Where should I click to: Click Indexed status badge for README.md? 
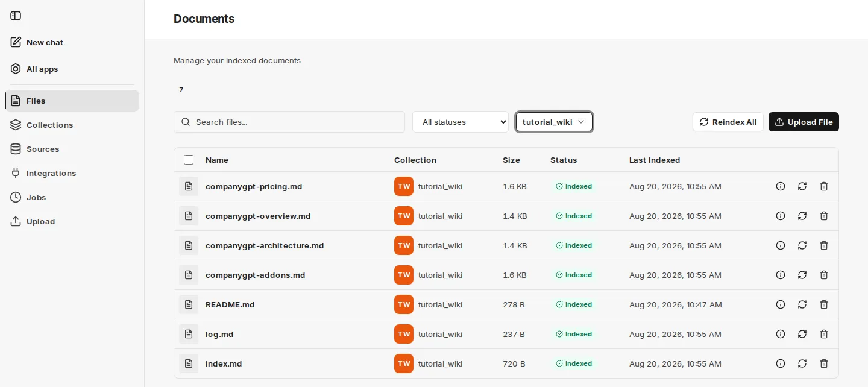[574, 304]
